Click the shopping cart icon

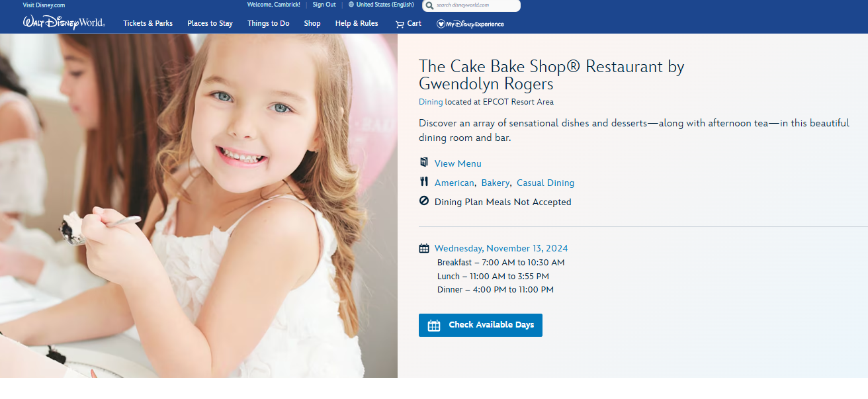coord(400,24)
